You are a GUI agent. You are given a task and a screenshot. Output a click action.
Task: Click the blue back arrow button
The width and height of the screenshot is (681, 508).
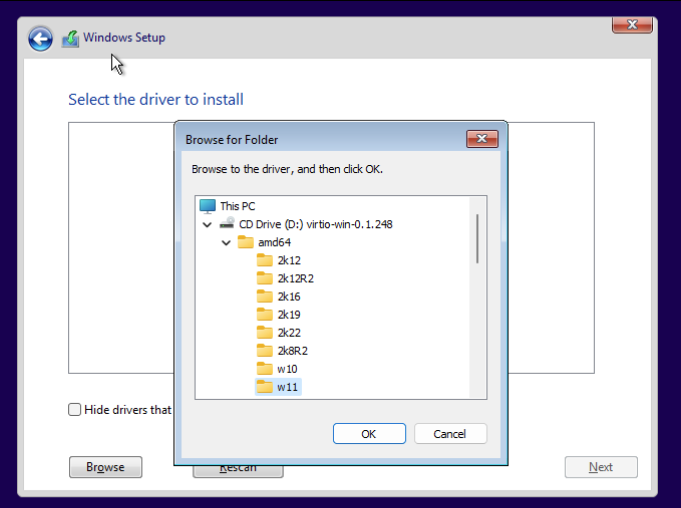coord(40,39)
